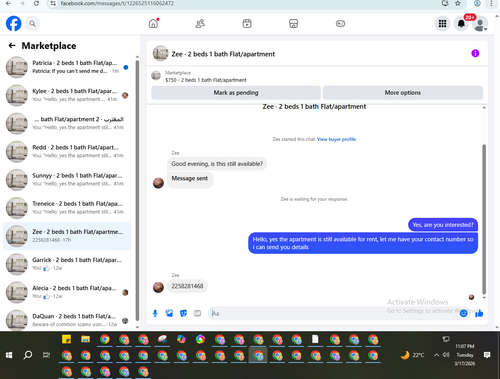
Task: Open the GIF picker icon
Action: (x=197, y=313)
